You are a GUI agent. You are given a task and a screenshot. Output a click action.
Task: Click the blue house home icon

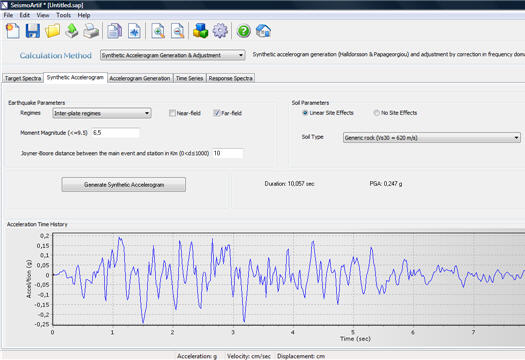[263, 31]
